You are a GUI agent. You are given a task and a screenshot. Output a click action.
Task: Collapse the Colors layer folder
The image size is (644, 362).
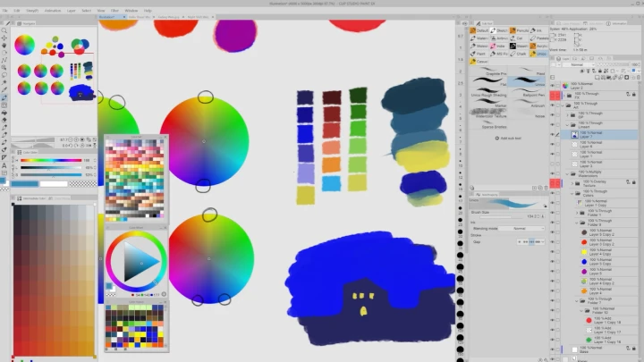coord(572,193)
